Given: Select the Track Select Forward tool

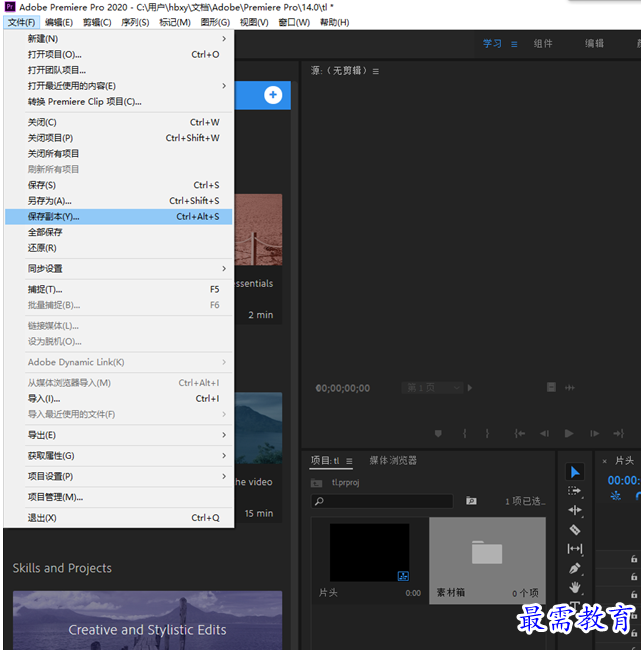Looking at the screenshot, I should [x=575, y=491].
